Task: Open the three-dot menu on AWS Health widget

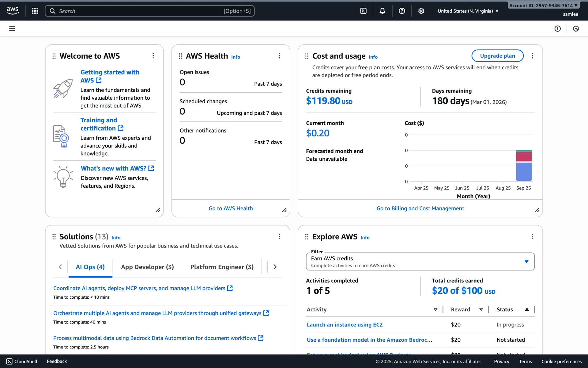Action: [x=279, y=56]
